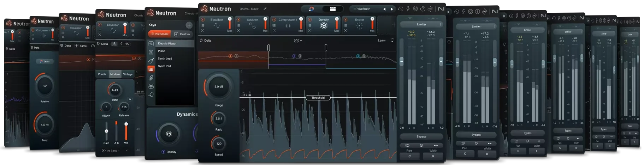The image size is (644, 165).
Task: Click the Range knob showing 5.0 dB
Action: tap(219, 87)
